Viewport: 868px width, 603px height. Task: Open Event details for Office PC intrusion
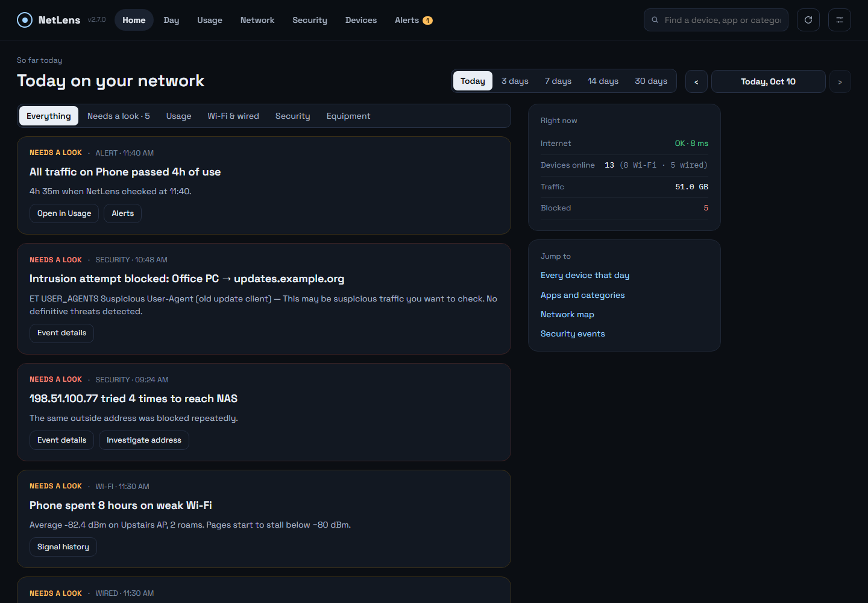point(62,333)
